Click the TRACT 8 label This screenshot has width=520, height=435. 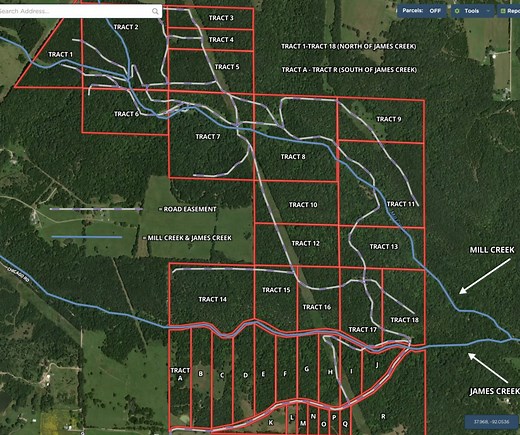click(293, 157)
